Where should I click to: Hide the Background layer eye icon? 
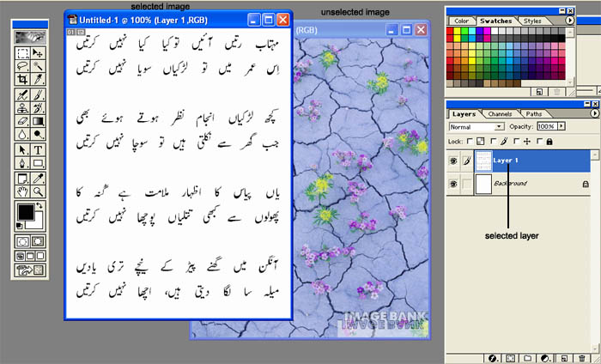pos(454,184)
